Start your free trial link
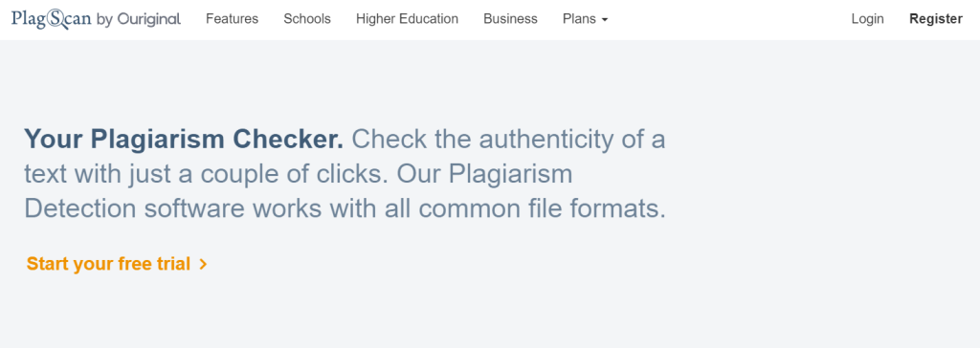This screenshot has width=980, height=348. (x=117, y=264)
